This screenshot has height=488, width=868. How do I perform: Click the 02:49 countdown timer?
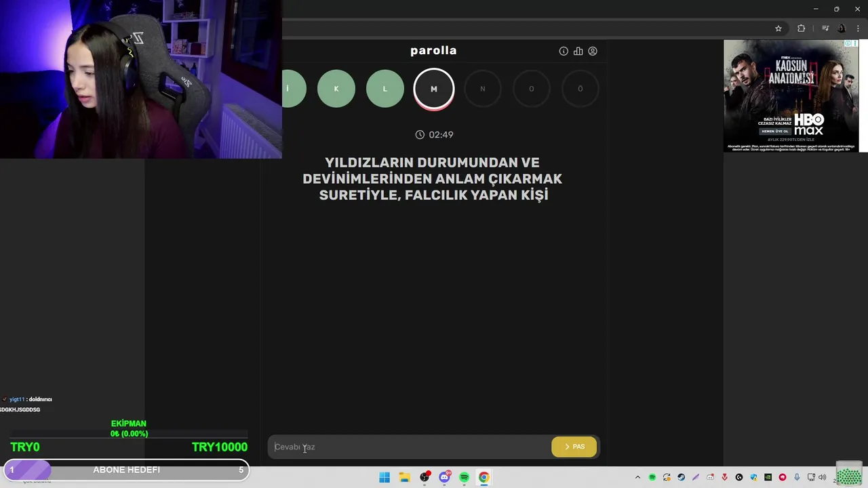click(434, 135)
